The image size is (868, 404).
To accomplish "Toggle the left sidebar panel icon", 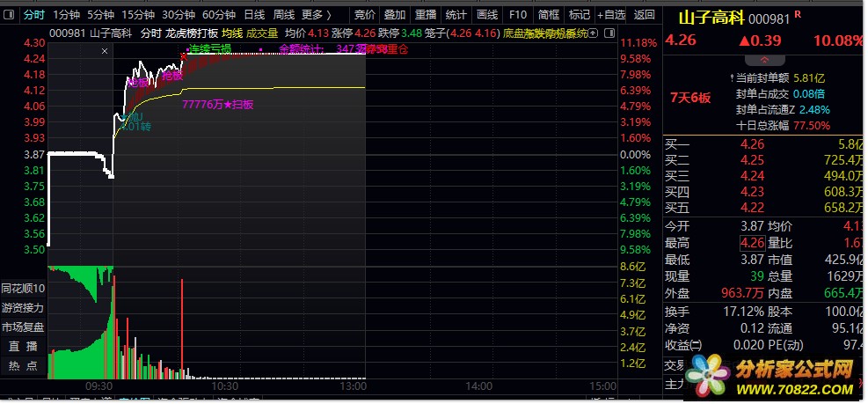I will point(10,15).
